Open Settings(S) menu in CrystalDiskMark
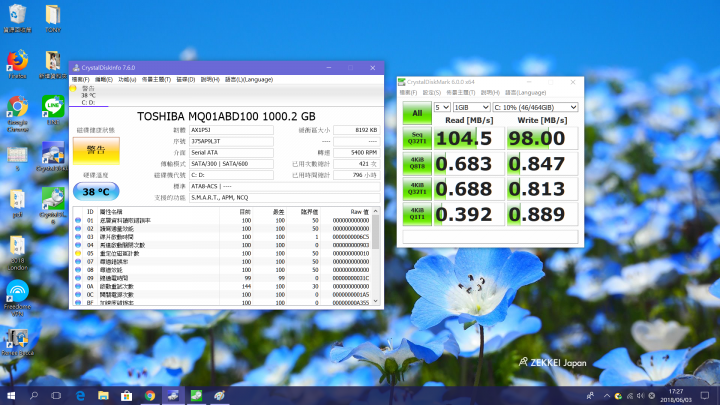Viewport: 720px width, 405px height. click(432, 93)
